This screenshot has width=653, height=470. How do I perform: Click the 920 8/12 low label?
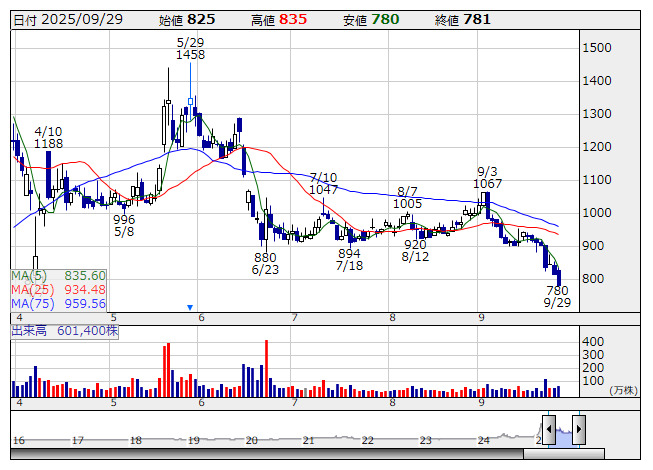point(415,251)
